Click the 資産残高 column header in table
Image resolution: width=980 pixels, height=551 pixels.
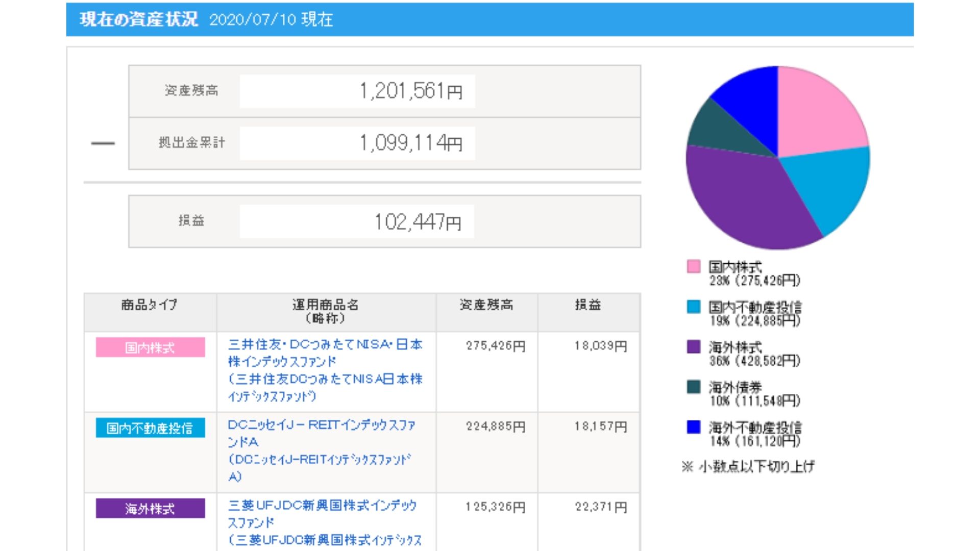point(486,305)
